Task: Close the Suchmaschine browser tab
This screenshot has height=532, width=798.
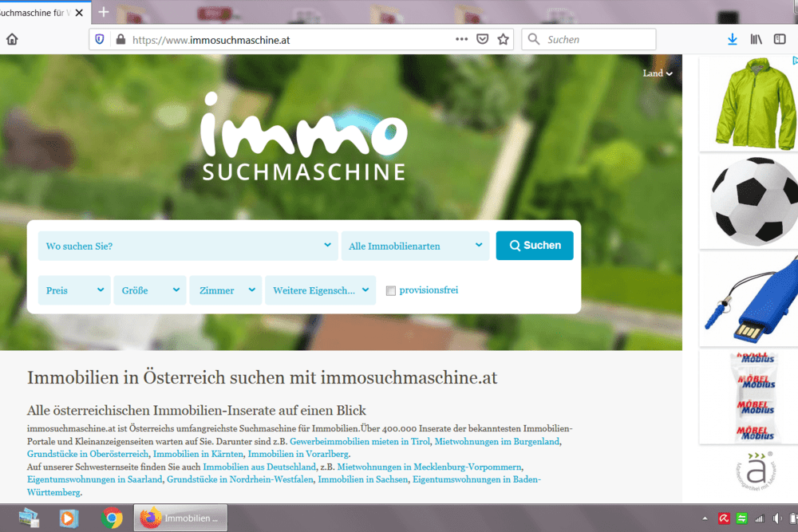Action: [x=79, y=13]
